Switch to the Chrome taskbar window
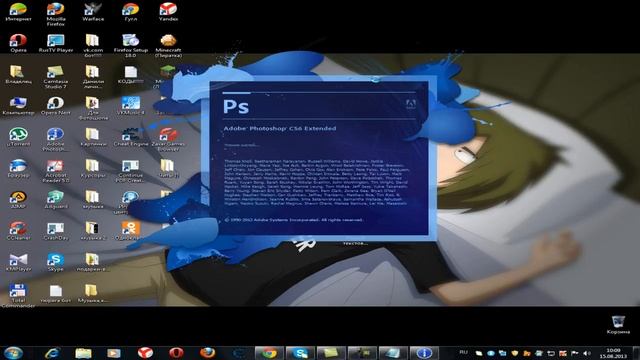 tap(269, 353)
